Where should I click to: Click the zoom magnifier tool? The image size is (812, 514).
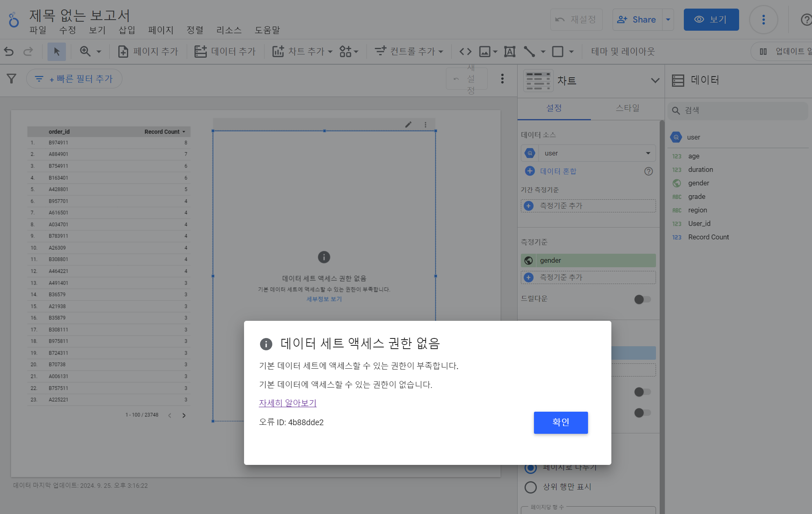(x=85, y=52)
